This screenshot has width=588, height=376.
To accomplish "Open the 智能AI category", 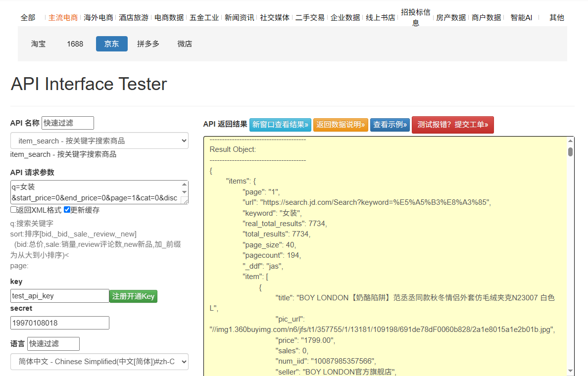I will click(x=521, y=17).
